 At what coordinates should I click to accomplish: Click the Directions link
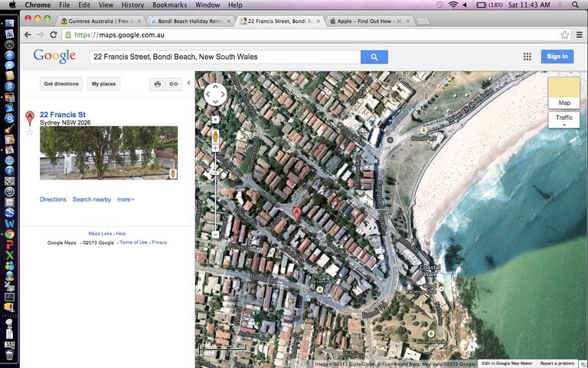coord(53,199)
